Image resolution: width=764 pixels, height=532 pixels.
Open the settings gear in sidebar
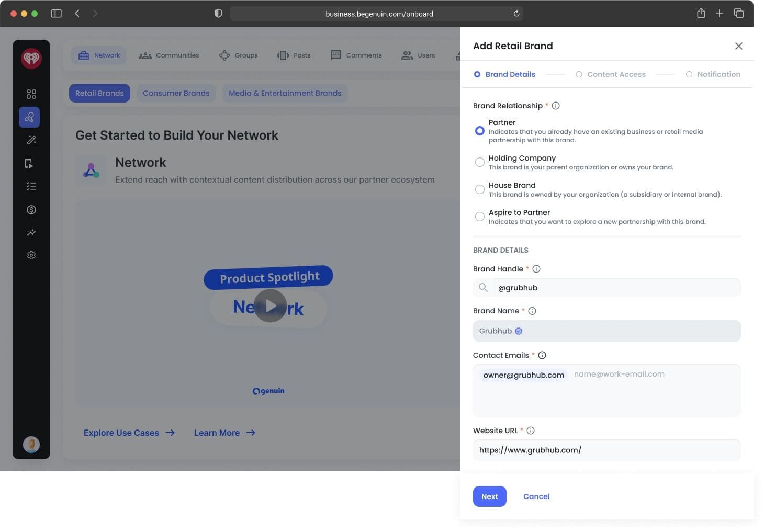point(31,255)
